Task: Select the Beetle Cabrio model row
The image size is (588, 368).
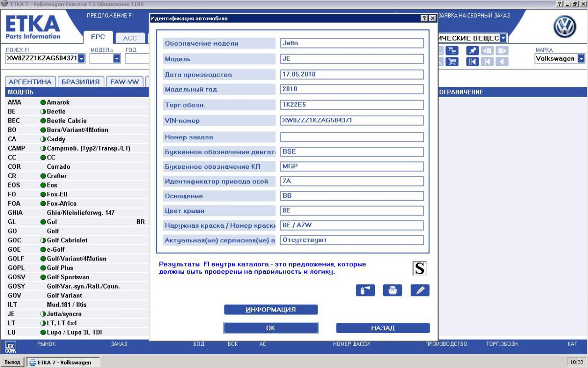Action: point(76,121)
